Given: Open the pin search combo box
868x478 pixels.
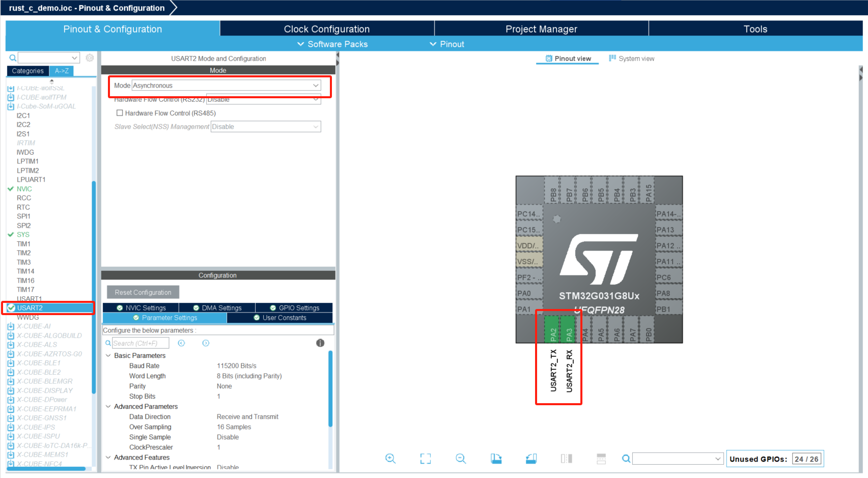Looking at the screenshot, I should [678, 459].
